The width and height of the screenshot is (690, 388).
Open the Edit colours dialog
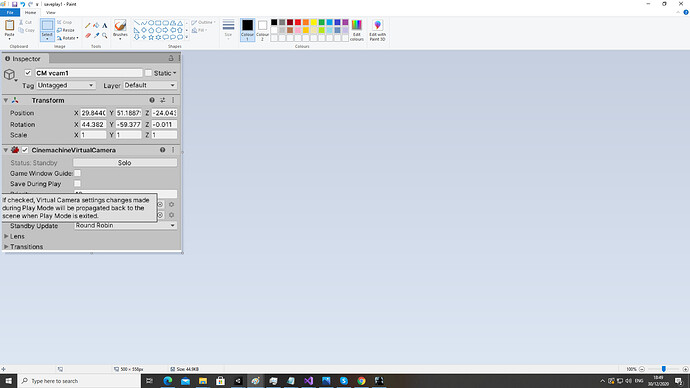[x=357, y=30]
